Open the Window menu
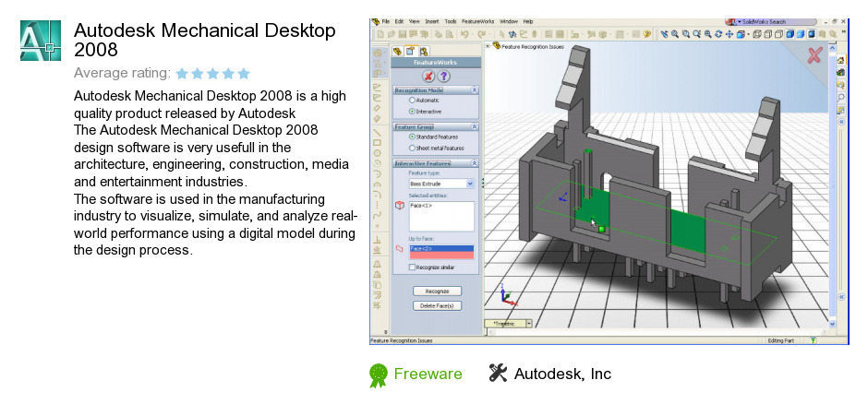The width and height of the screenshot is (868, 416). [x=509, y=21]
